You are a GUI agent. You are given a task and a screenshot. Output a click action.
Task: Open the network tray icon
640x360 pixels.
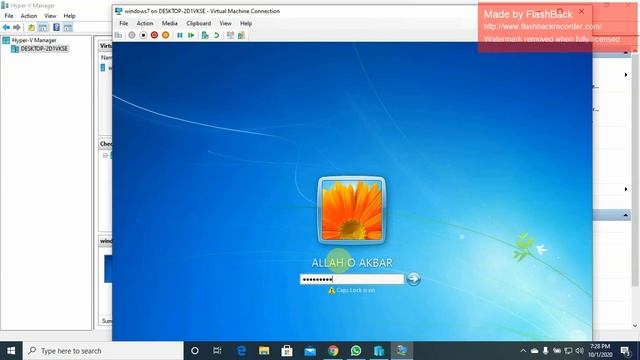coord(568,351)
